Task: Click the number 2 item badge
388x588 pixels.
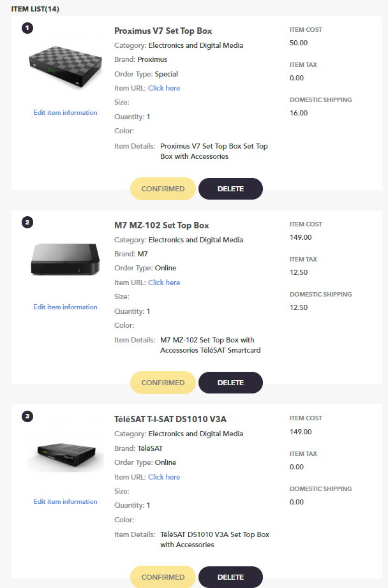Action: 27,223
